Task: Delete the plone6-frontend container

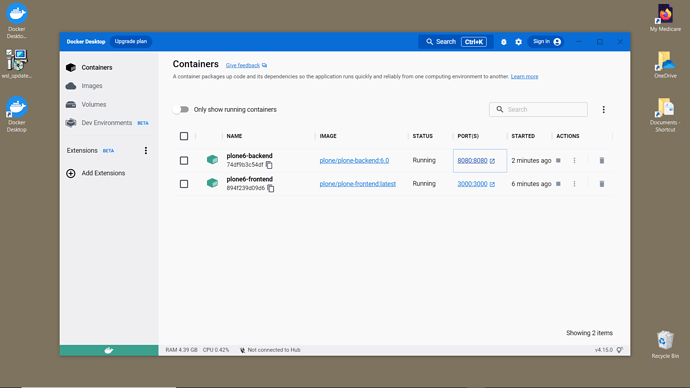Action: click(x=602, y=184)
